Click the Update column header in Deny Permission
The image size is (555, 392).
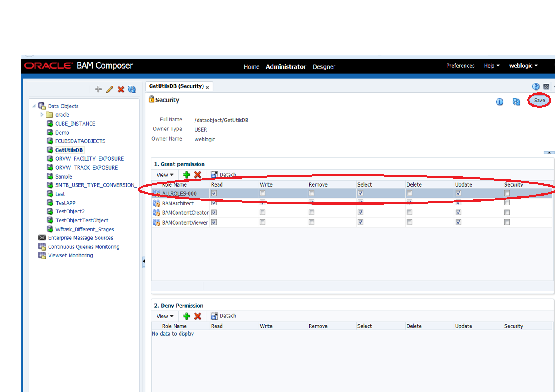464,326
